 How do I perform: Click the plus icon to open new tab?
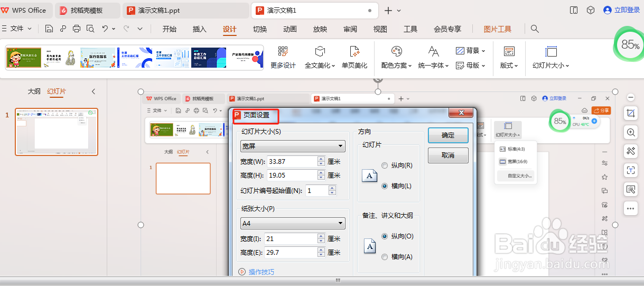pos(388,11)
